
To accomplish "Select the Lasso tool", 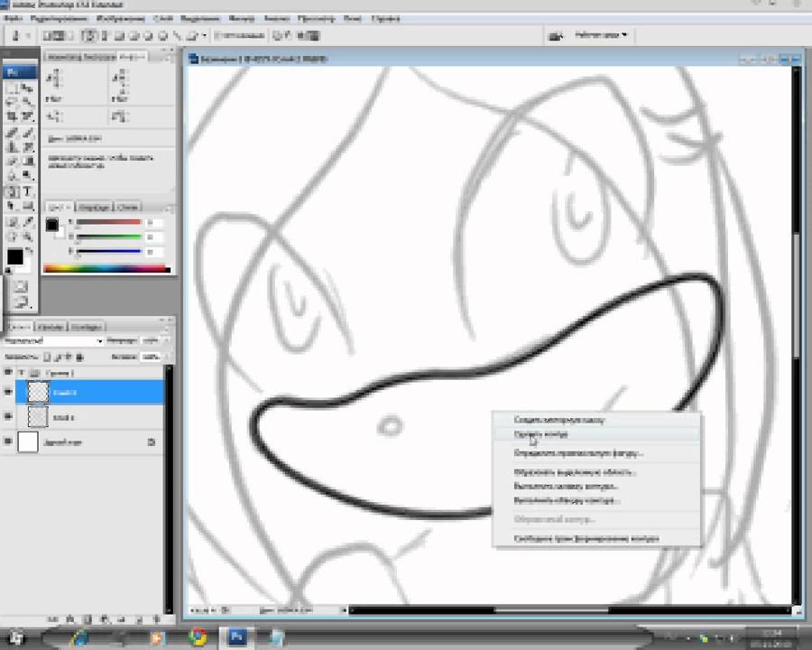I will coord(12,102).
